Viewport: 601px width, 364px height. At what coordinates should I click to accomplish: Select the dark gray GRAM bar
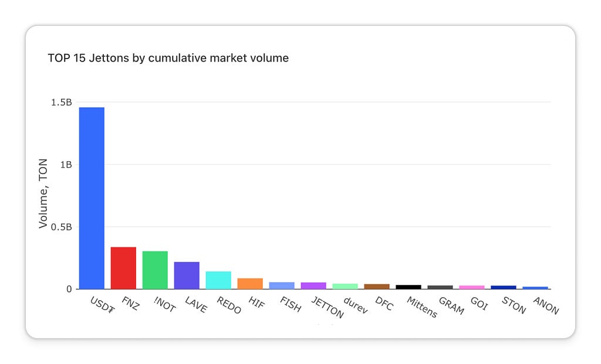point(440,287)
